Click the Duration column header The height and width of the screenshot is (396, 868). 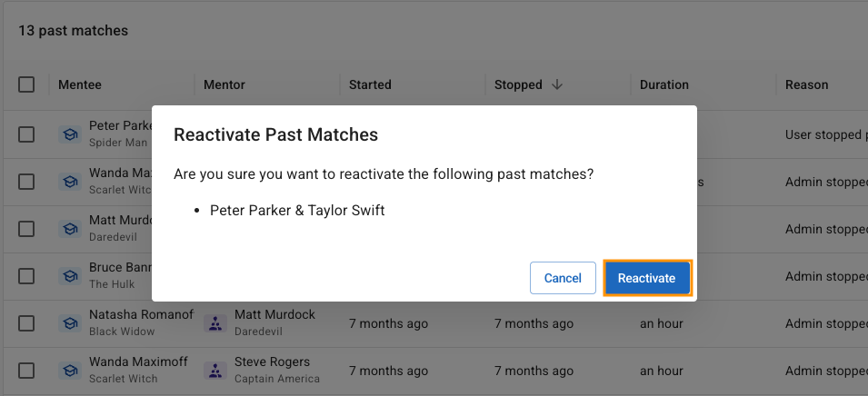click(663, 84)
